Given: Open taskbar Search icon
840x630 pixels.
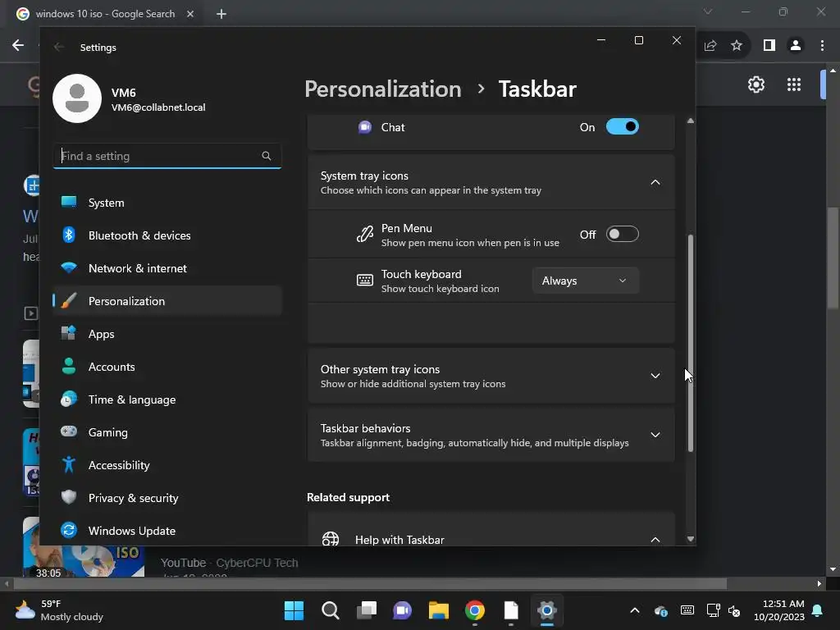Looking at the screenshot, I should pos(330,610).
